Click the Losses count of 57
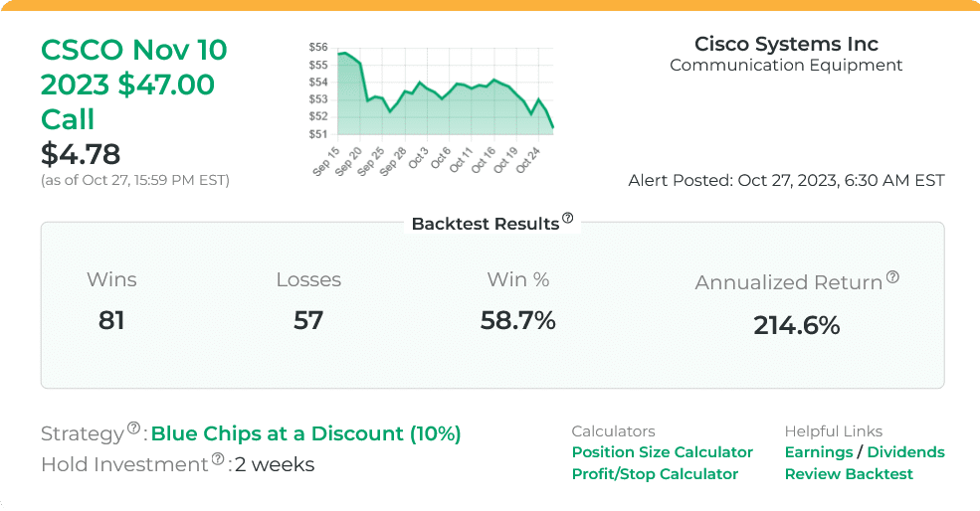Viewport: 980px width, 511px height. tap(308, 320)
